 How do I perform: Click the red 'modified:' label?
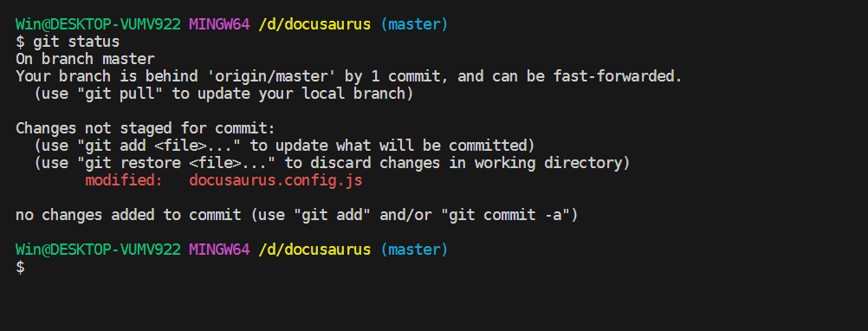tap(124, 180)
